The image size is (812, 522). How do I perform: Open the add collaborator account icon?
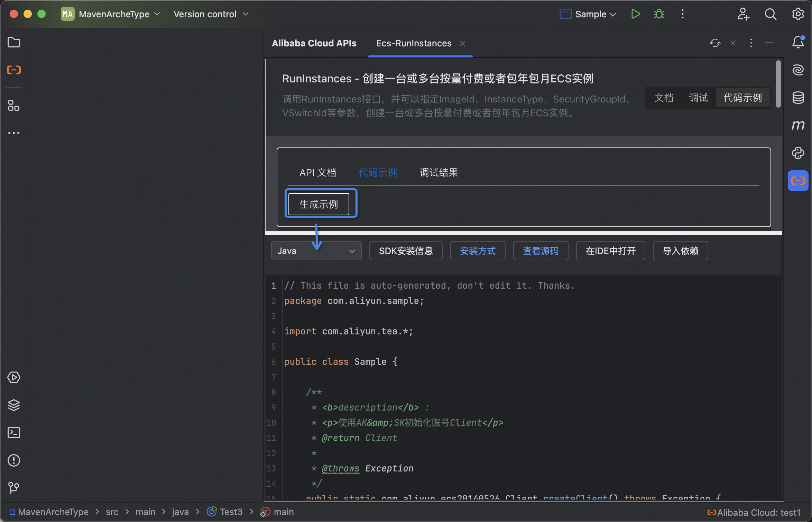pyautogui.click(x=743, y=14)
